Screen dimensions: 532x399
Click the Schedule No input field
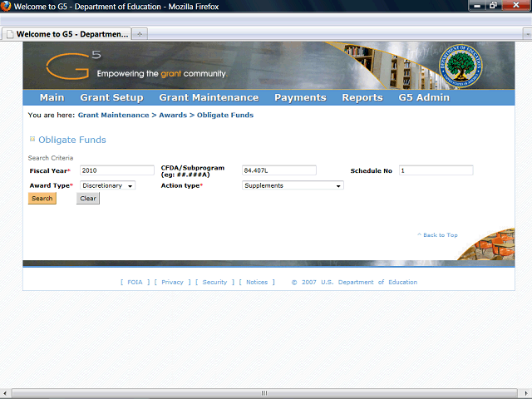[436, 170]
